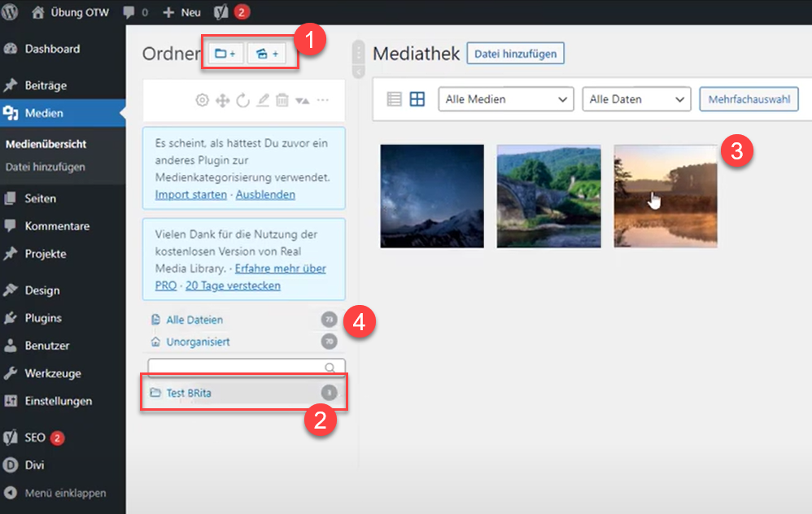
Task: Open the folder sort order icon
Action: click(302, 100)
